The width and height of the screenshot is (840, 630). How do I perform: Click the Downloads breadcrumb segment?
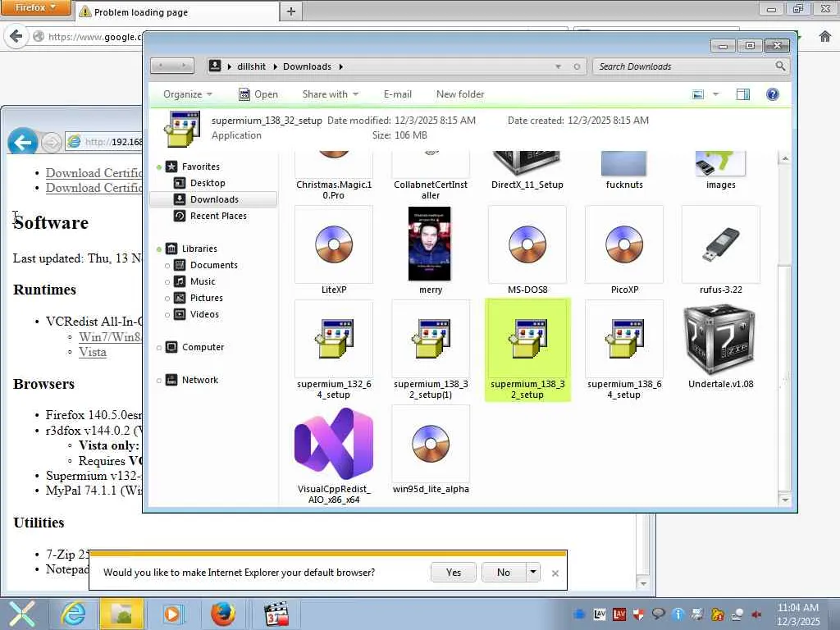click(307, 66)
